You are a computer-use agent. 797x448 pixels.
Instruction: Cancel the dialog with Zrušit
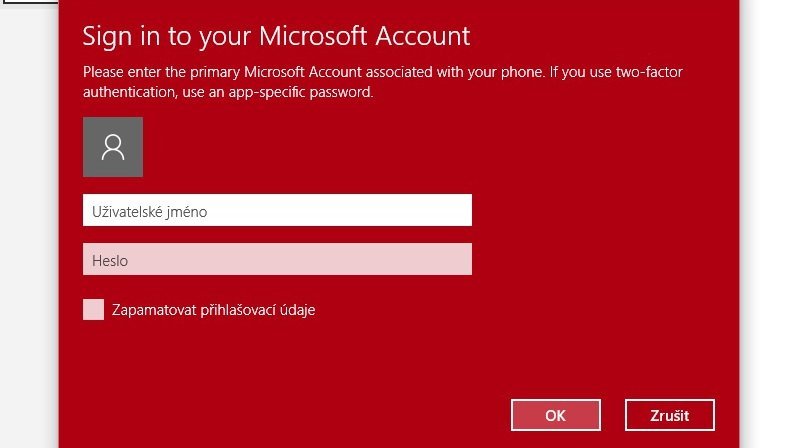point(669,415)
